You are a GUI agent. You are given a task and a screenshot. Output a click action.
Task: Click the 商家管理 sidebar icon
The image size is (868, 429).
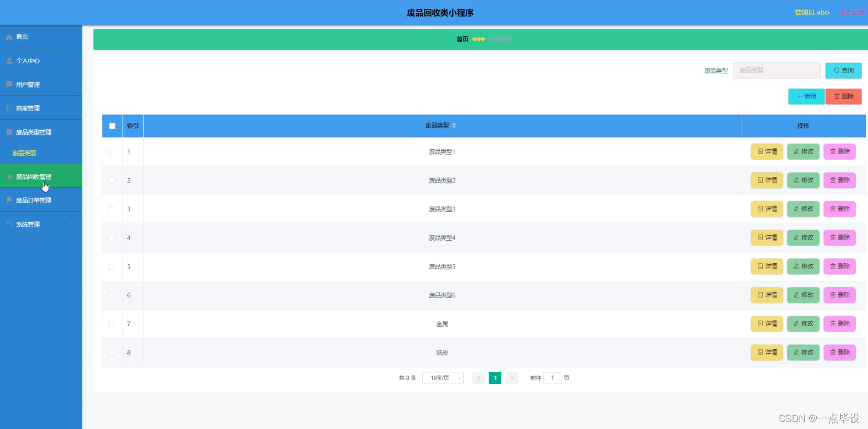(9, 108)
